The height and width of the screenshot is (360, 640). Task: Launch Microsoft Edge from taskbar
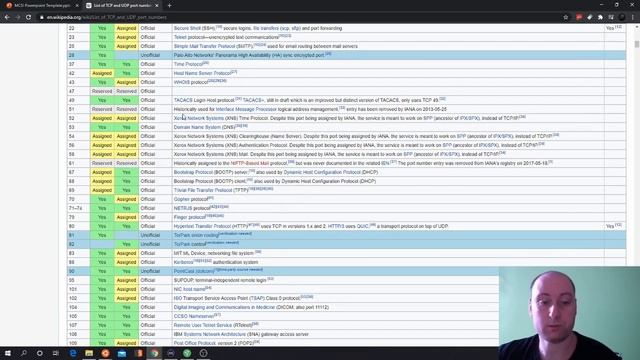click(73, 353)
